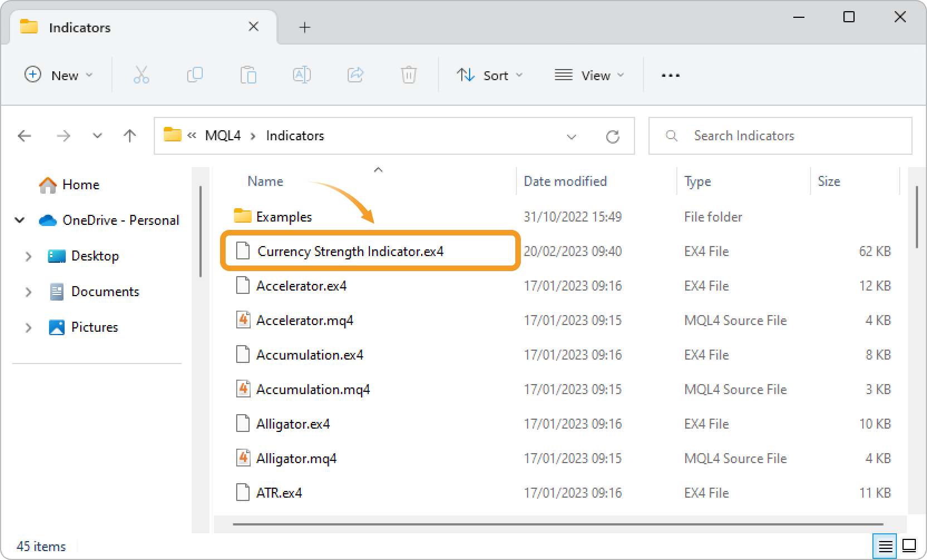Viewport: 927px width, 560px height.
Task: Sort by the Name column header
Action: pyautogui.click(x=265, y=181)
